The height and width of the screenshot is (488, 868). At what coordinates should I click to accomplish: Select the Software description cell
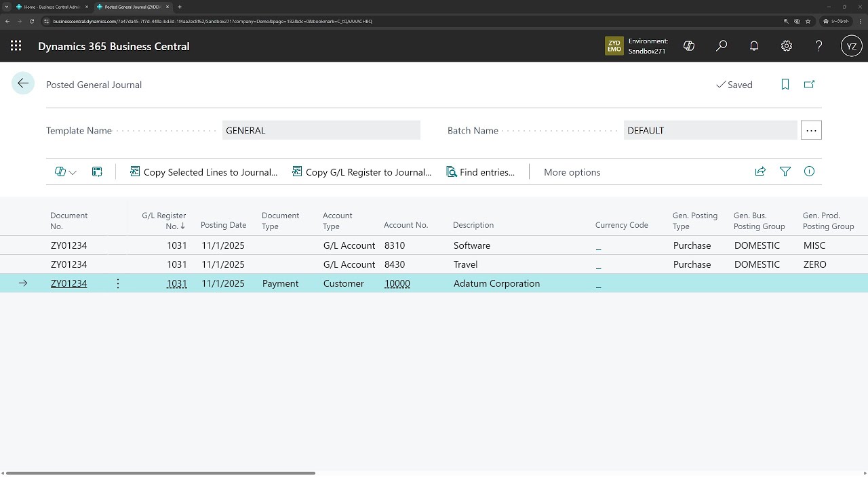tap(471, 245)
